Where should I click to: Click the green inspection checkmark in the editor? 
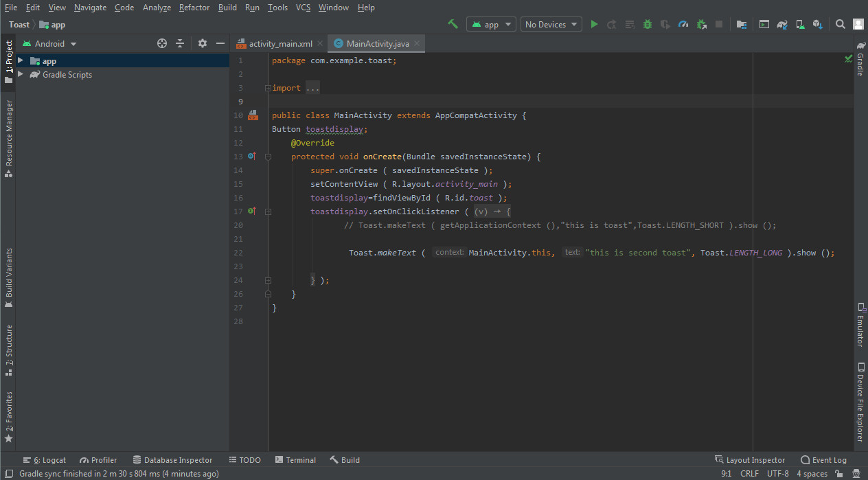pos(849,60)
